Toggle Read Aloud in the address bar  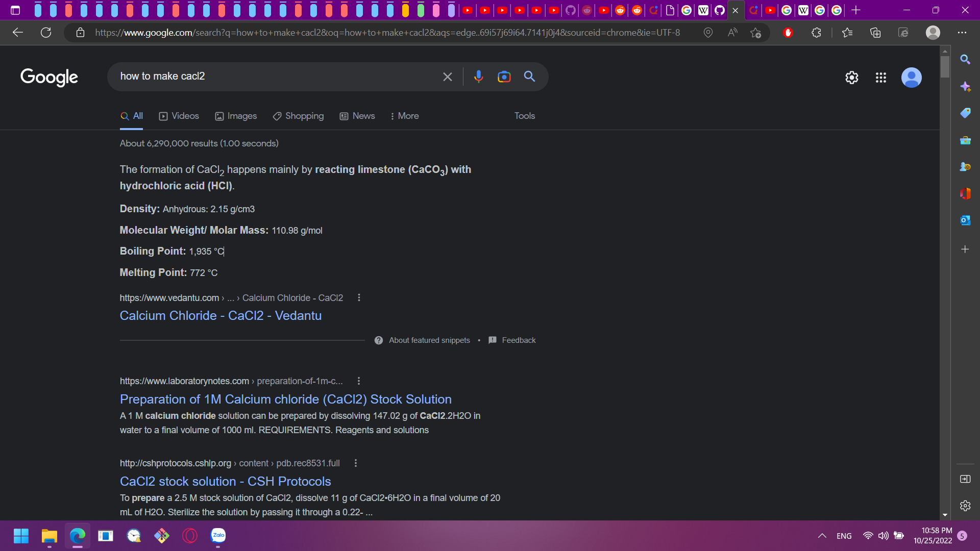click(x=732, y=32)
